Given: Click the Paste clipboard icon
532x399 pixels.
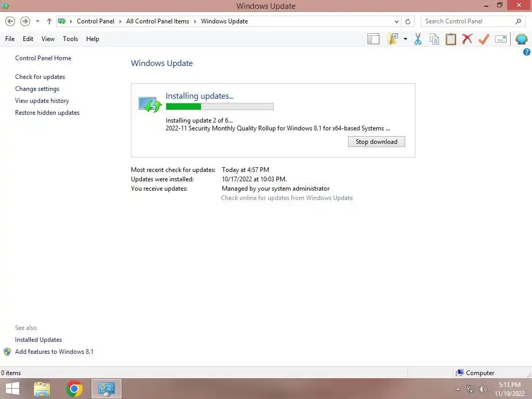Looking at the screenshot, I should [450, 39].
